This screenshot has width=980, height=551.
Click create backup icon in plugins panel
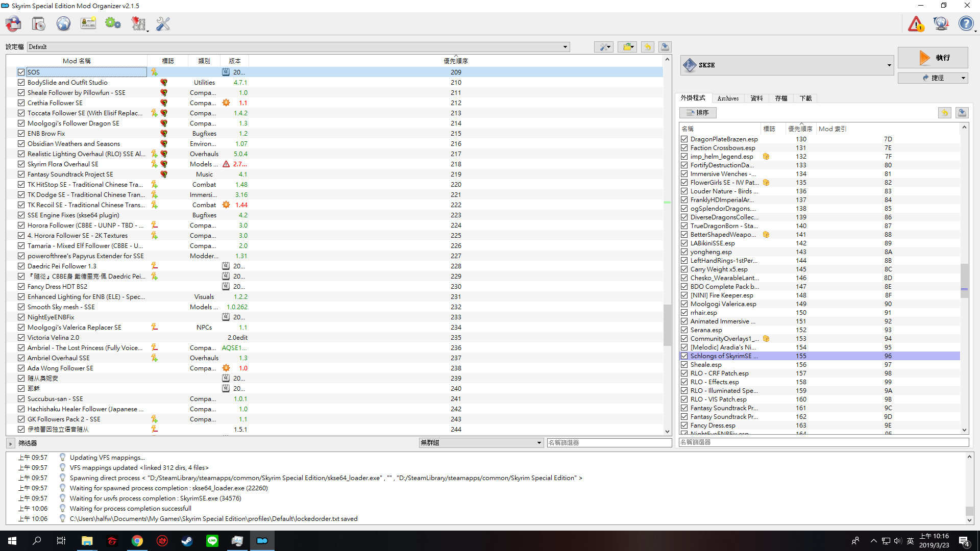click(x=962, y=113)
